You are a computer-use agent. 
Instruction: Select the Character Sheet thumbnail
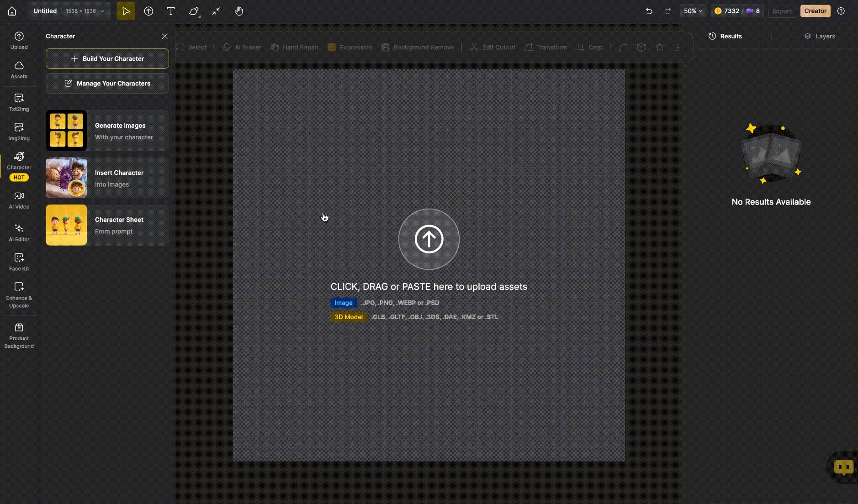coord(66,225)
